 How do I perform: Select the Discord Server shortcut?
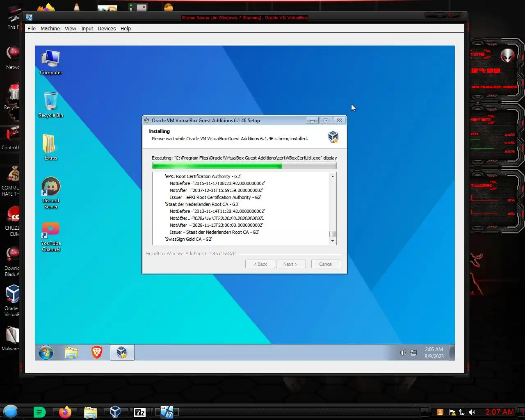(51, 193)
